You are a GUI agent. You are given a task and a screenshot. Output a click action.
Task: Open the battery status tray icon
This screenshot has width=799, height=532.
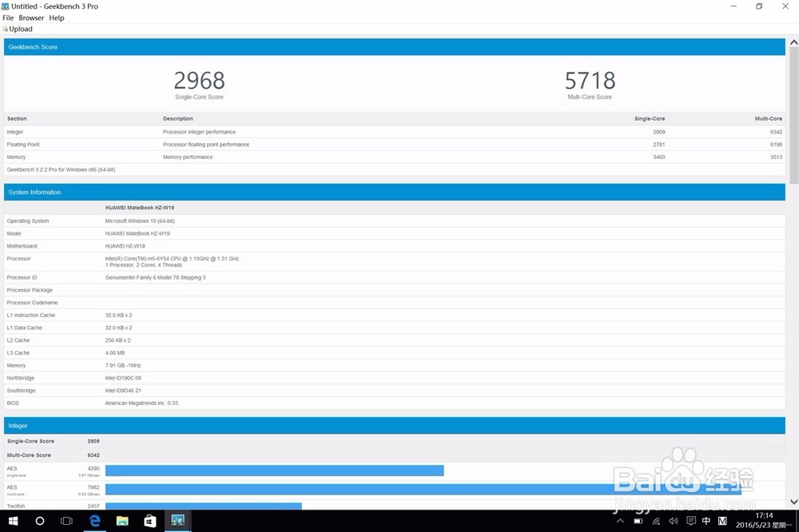638,521
